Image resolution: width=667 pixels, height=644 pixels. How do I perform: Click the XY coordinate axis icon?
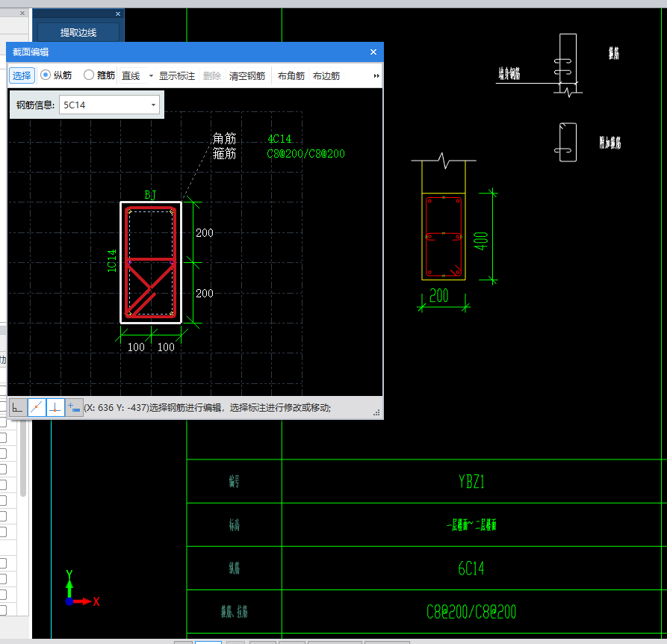click(82, 589)
